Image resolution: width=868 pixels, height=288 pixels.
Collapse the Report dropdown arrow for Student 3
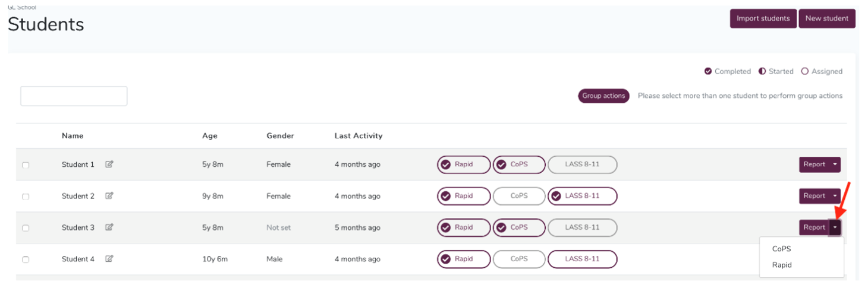835,227
